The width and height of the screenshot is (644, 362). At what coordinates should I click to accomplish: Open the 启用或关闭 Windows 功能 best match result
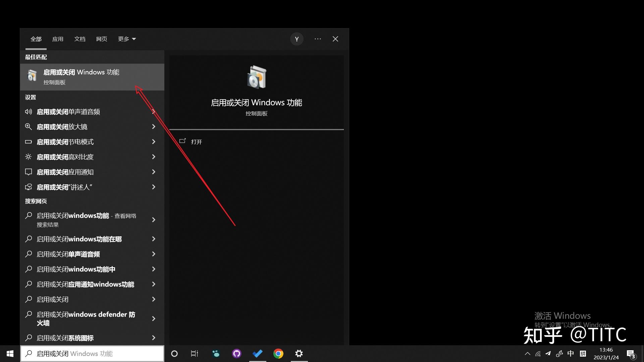tap(92, 77)
